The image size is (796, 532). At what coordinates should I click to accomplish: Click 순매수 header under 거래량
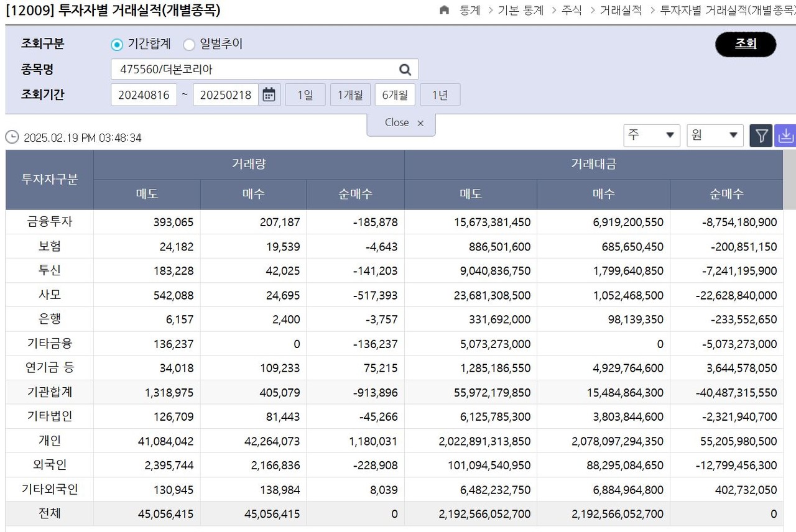pyautogui.click(x=355, y=194)
